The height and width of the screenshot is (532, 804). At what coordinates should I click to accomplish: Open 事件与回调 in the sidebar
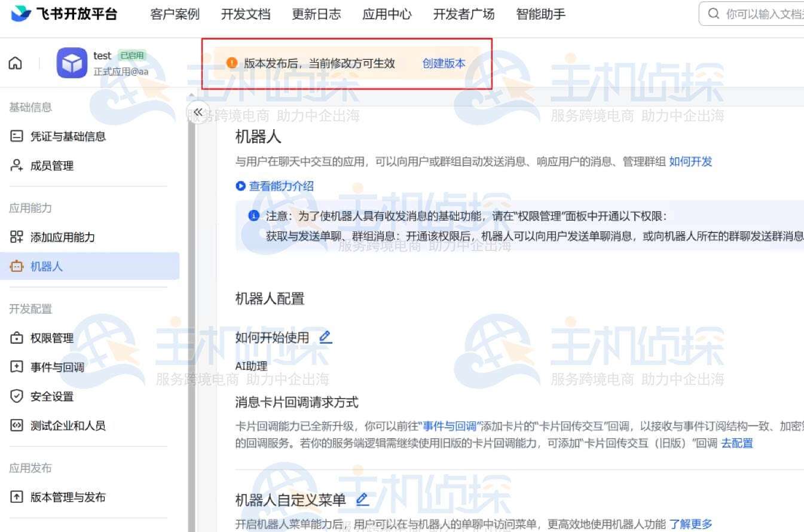tap(57, 367)
